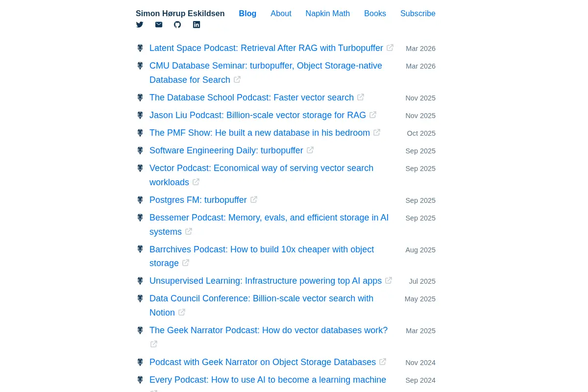Click external-link icon after Postgres FM title
The width and height of the screenshot is (588, 392).
(254, 199)
